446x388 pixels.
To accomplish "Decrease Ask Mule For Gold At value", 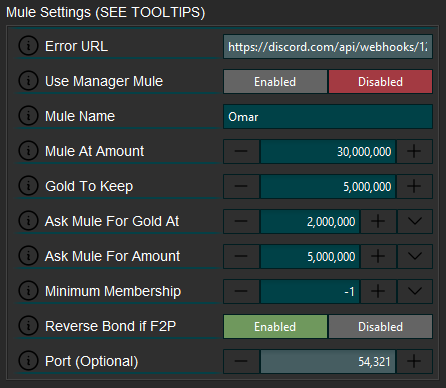I will point(241,221).
